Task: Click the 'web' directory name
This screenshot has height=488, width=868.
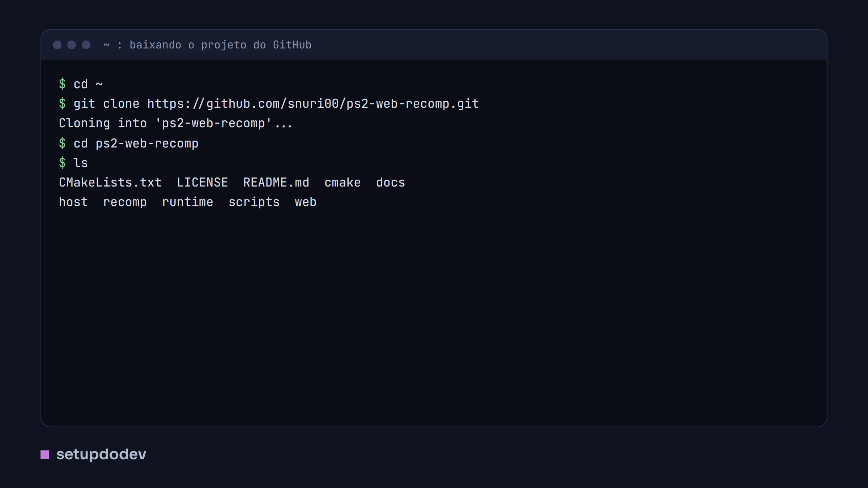Action: pyautogui.click(x=306, y=202)
